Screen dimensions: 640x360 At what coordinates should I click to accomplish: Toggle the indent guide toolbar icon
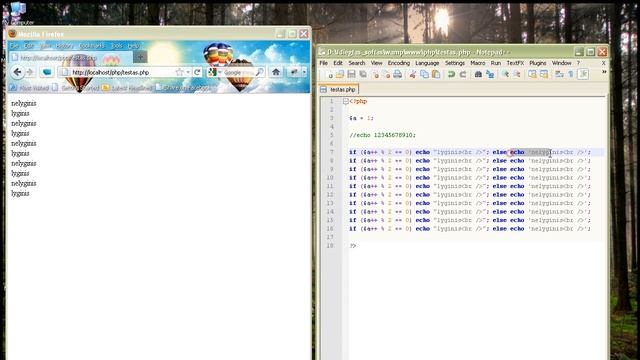point(583,74)
